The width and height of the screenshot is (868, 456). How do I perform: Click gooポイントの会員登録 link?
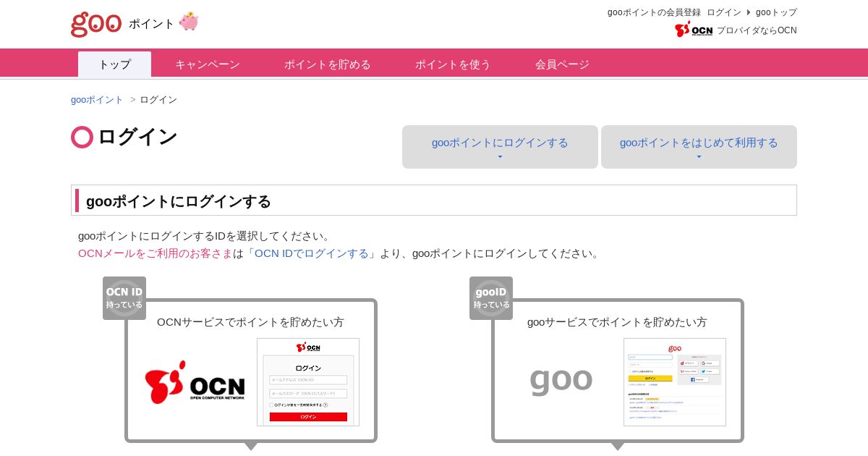[x=654, y=12]
